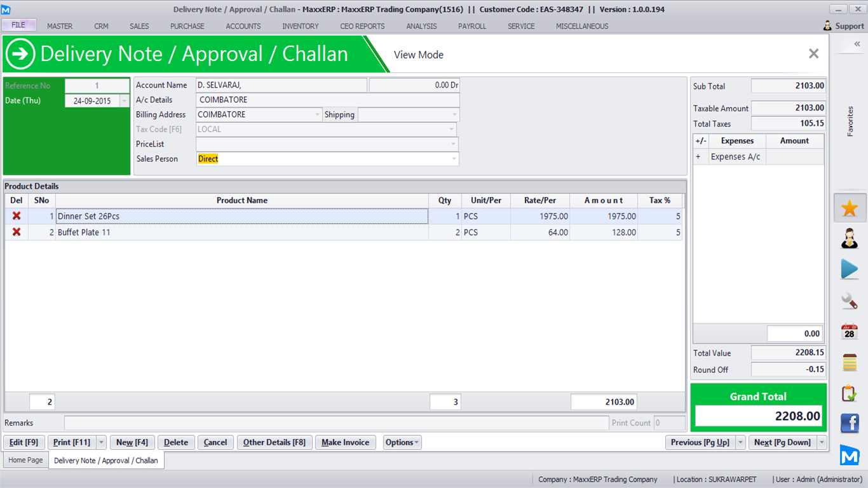
Task: Open the user profile icon in sidebar
Action: tap(850, 239)
